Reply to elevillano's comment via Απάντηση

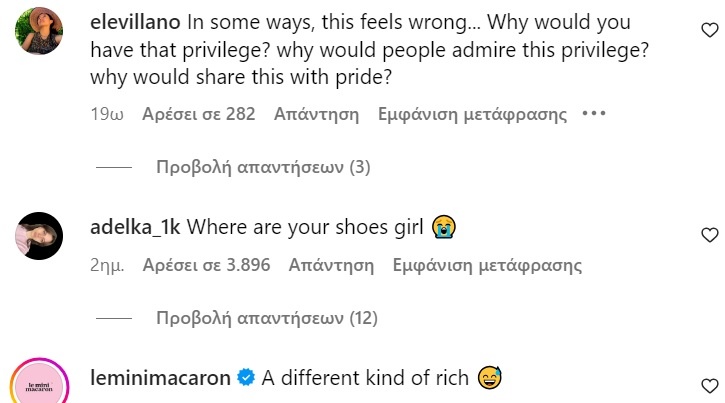pyautogui.click(x=316, y=114)
